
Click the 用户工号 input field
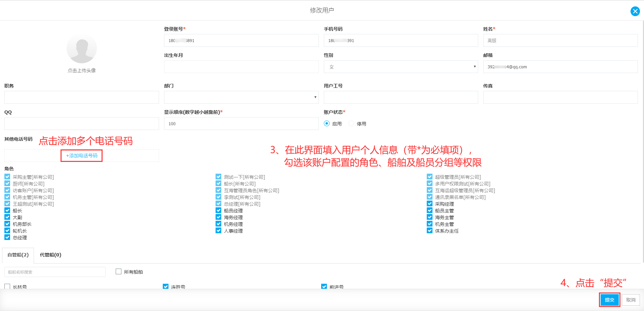click(x=401, y=97)
